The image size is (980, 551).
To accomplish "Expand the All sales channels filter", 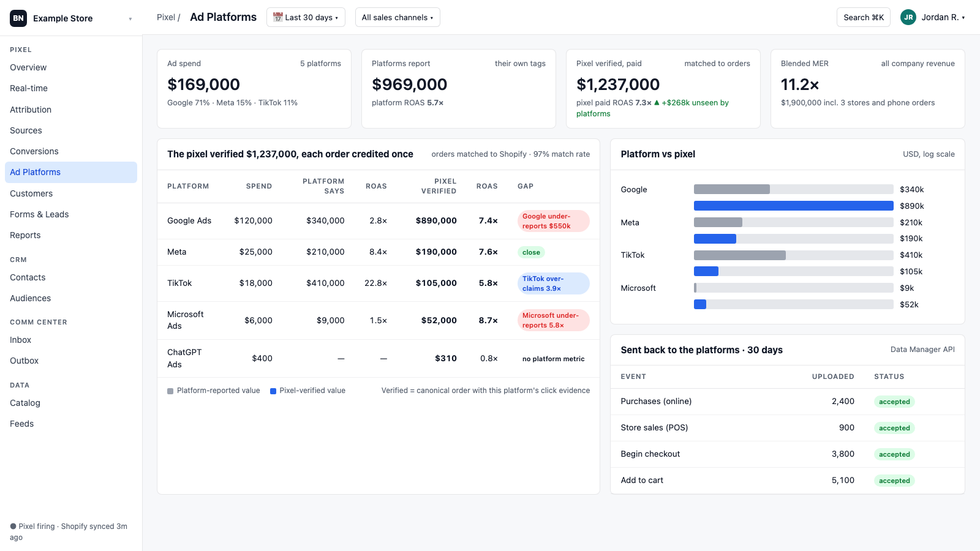I will coord(398,17).
